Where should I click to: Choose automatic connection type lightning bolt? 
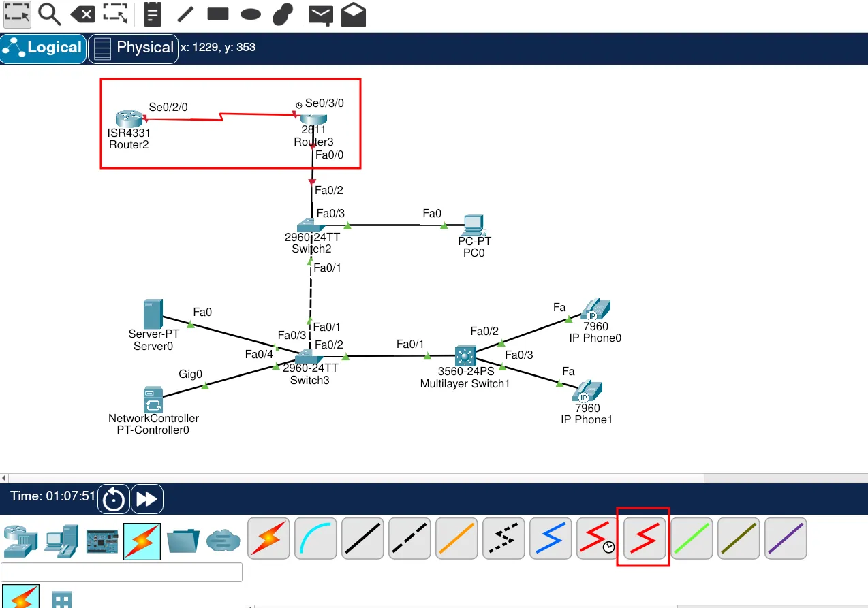coord(268,538)
